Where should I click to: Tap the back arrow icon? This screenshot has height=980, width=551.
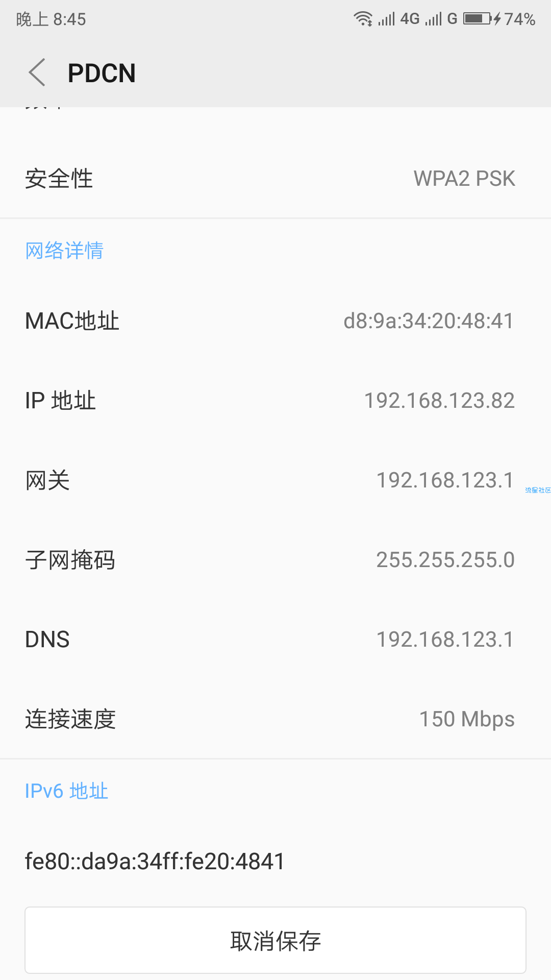(x=37, y=72)
